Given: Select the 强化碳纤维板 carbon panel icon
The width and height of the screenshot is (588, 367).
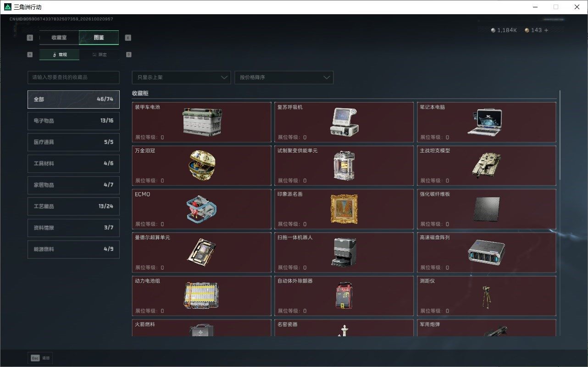Looking at the screenshot, I should [487, 209].
